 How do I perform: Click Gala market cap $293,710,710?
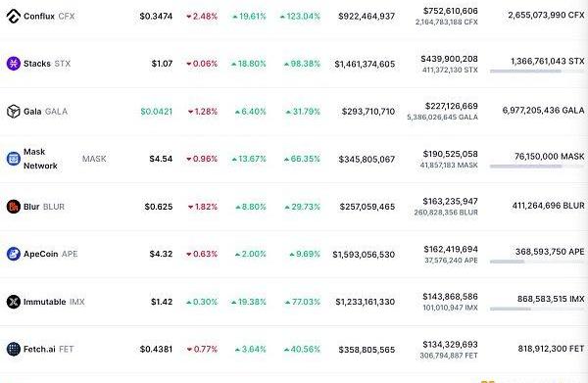[368, 112]
